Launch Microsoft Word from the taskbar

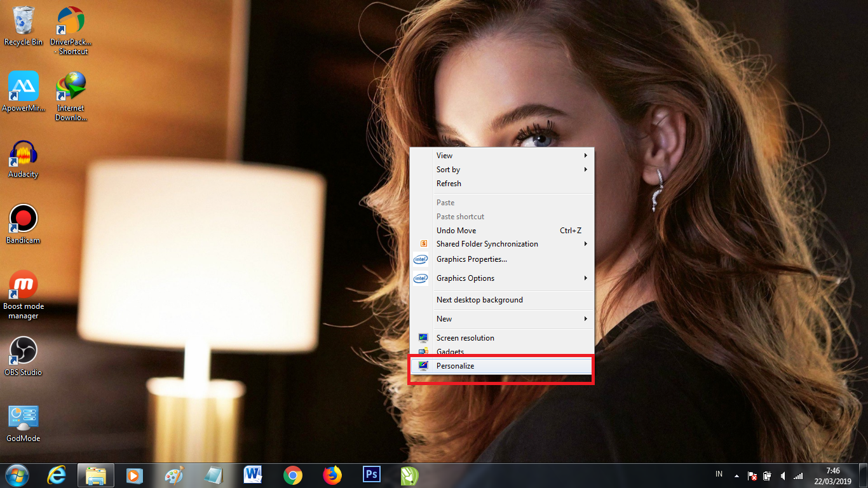tap(253, 475)
